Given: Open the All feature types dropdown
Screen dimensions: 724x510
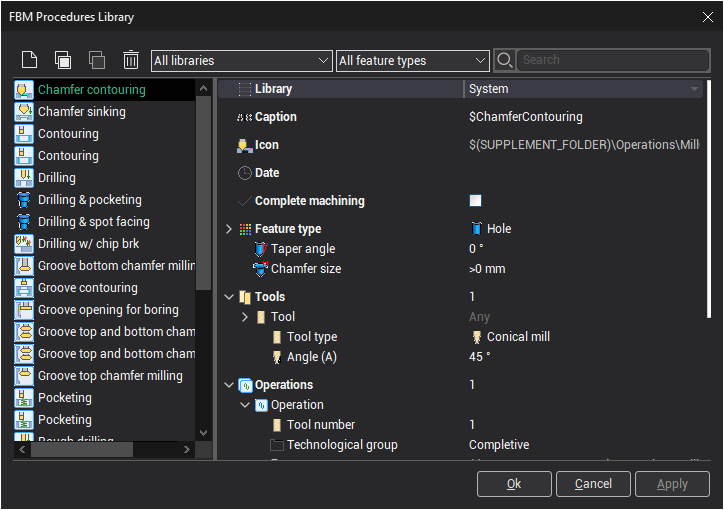Looking at the screenshot, I should [412, 61].
